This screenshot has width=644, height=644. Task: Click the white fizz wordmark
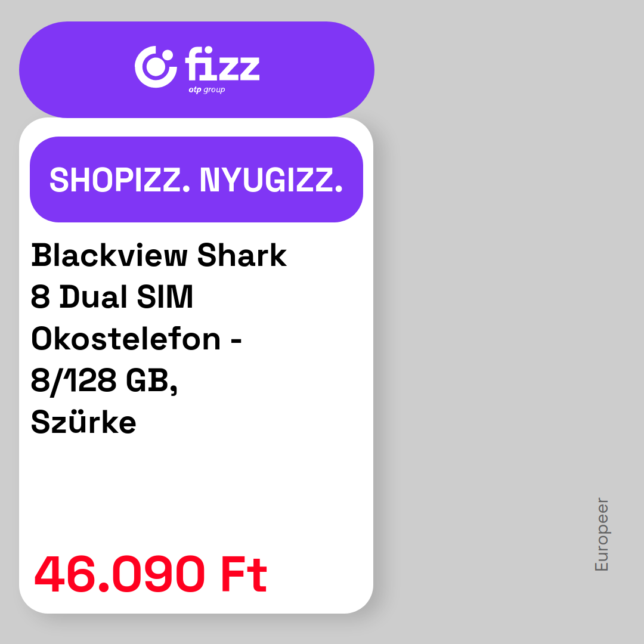222,64
